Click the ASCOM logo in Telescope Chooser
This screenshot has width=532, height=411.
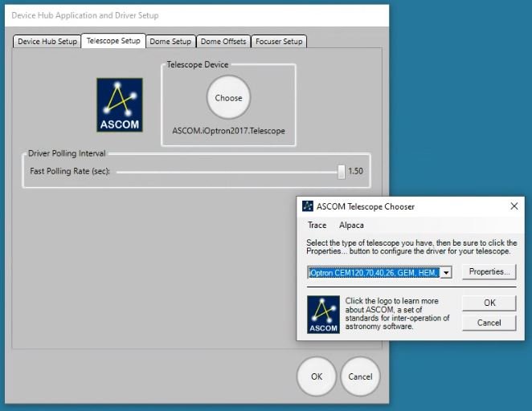coord(323,315)
